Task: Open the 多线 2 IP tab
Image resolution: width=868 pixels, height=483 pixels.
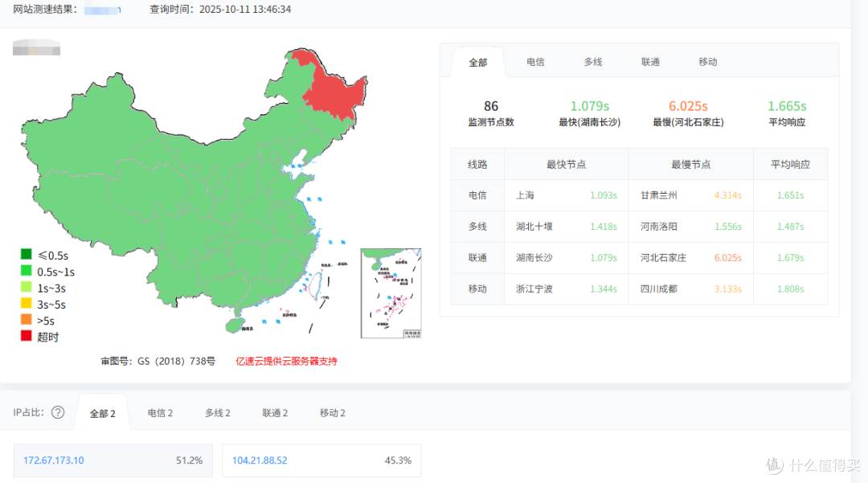Action: [218, 413]
